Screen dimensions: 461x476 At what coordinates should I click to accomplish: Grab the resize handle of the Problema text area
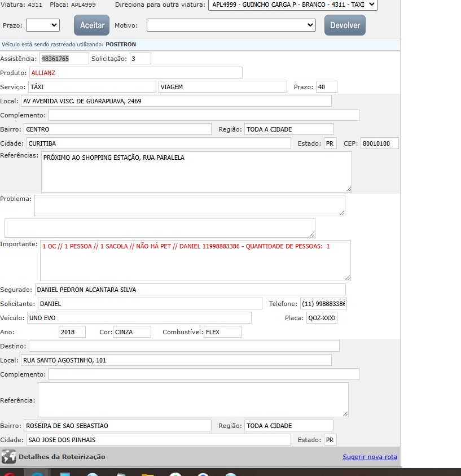click(x=342, y=213)
